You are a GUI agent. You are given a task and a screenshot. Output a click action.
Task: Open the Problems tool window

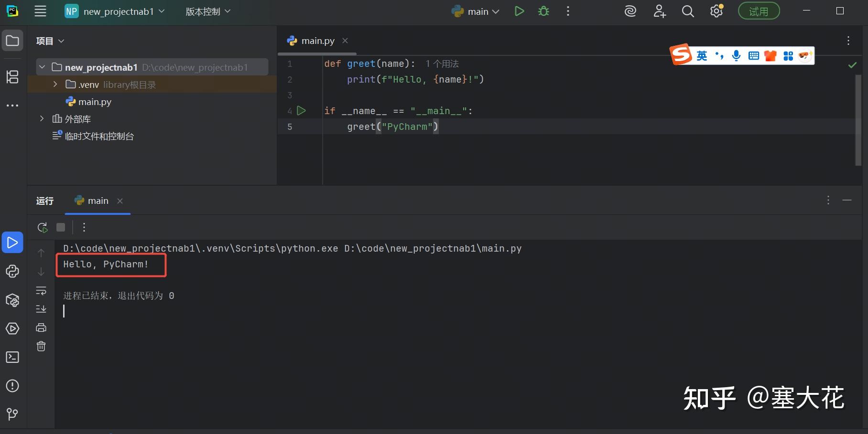12,386
